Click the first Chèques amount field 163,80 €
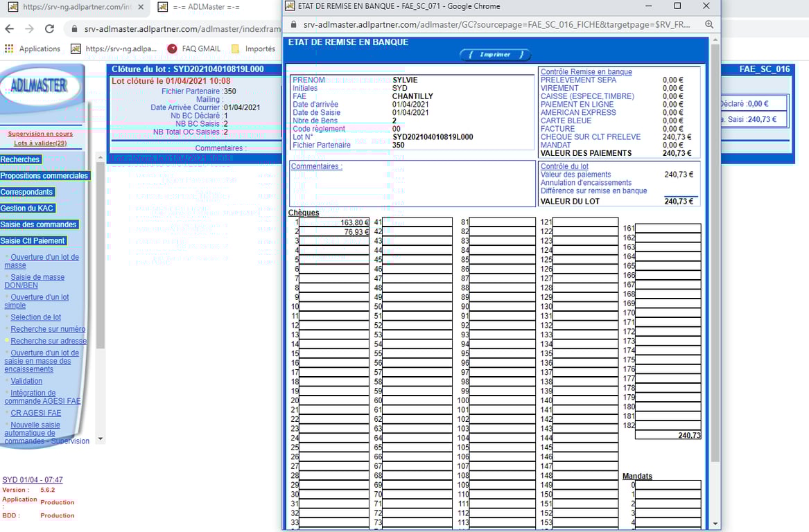This screenshot has height=532, width=809. [335, 222]
